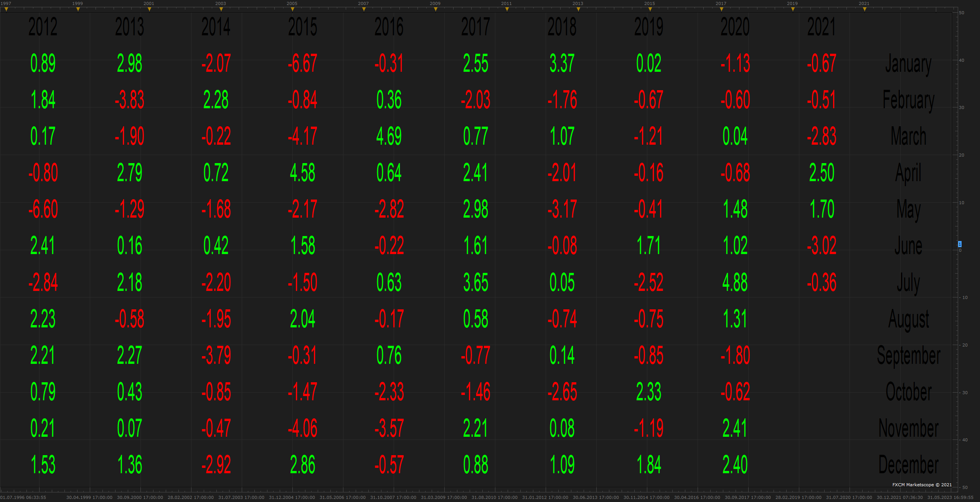Pick the 3.37 value for January 2018

(x=562, y=63)
